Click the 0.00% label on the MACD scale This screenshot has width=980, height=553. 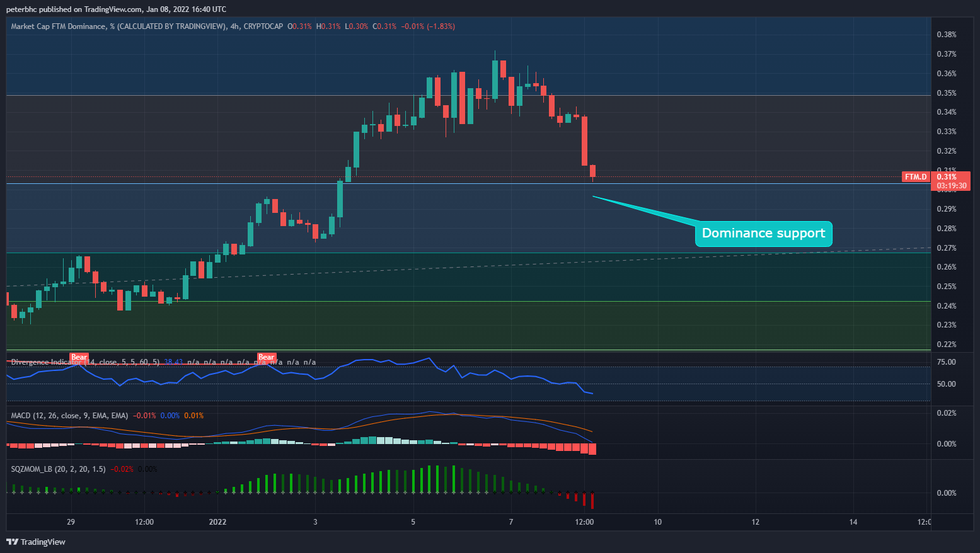pos(947,444)
